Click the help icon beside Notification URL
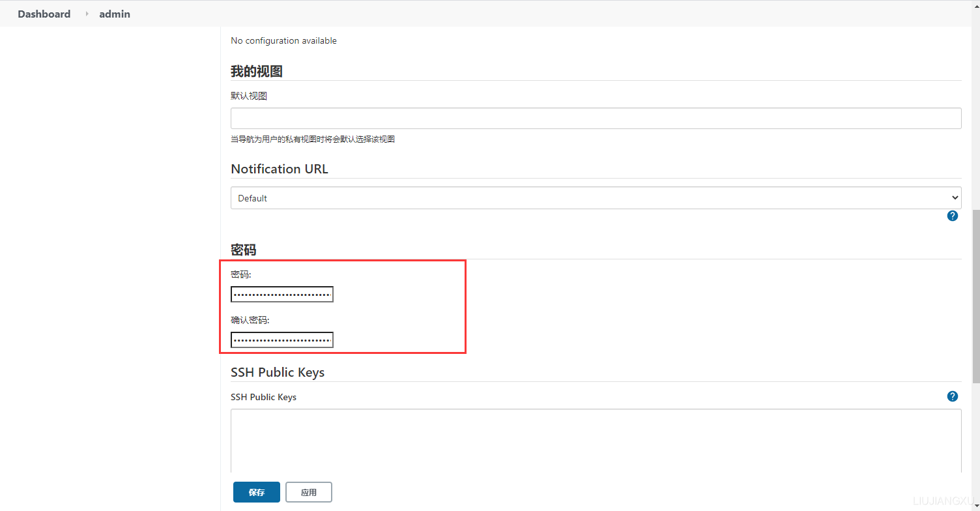The width and height of the screenshot is (980, 511). 952,215
